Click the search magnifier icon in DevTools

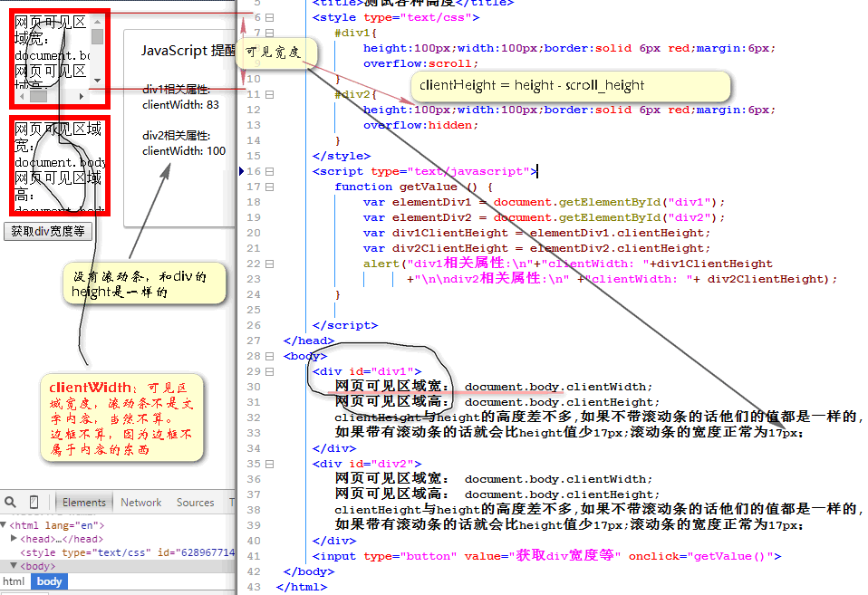pyautogui.click(x=10, y=502)
